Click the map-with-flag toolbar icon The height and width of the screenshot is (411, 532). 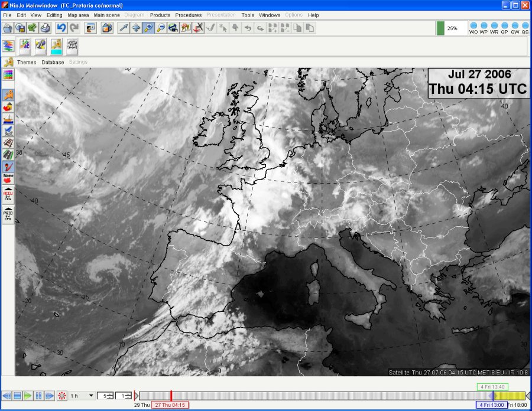point(186,28)
